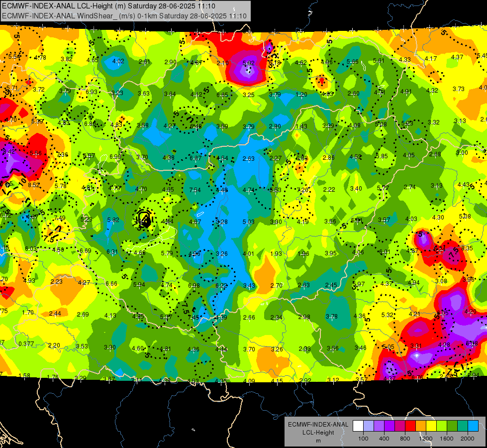Screen dimensions: 487x448
Task: Select the yellow legend color swatch
Action: [431, 426]
